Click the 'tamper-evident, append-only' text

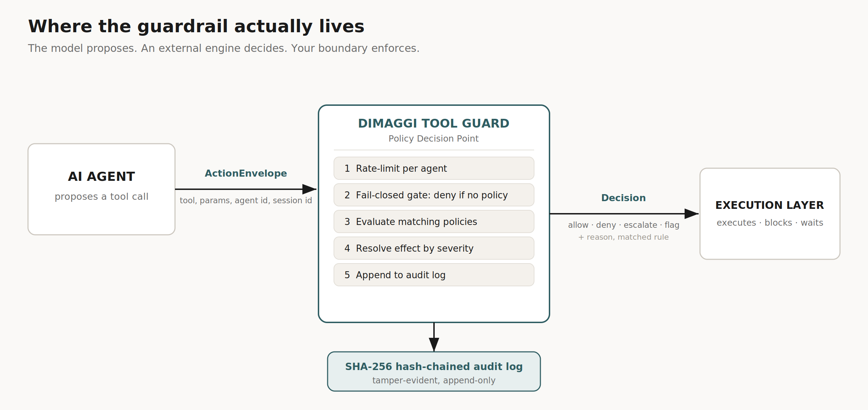pos(434,381)
